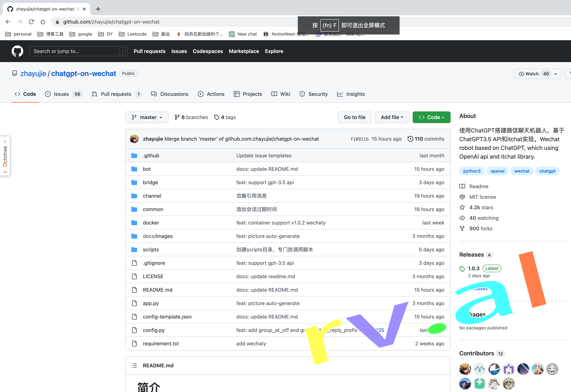Open the Insights tab

(x=351, y=94)
